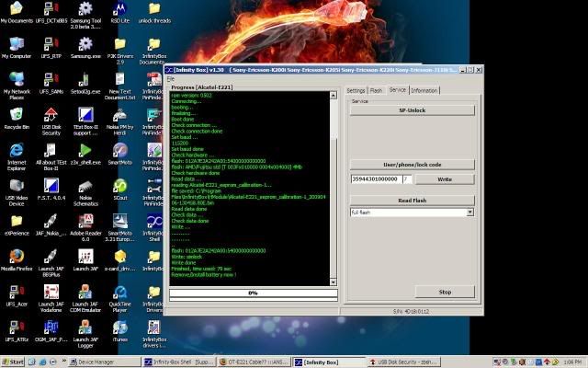
Task: Open Samsung Tool 2.0 beta icon
Action: 85,9
